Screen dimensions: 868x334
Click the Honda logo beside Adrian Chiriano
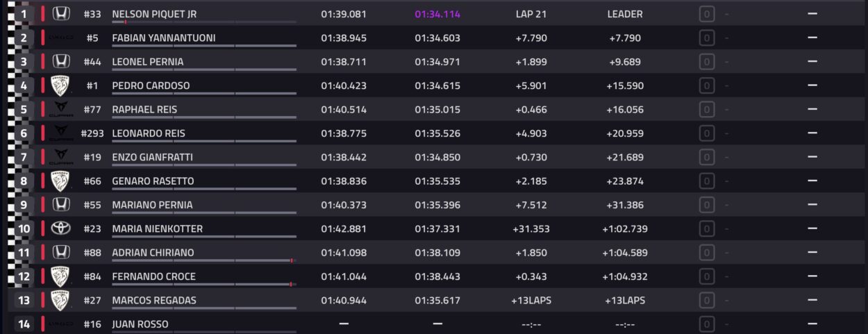61,253
